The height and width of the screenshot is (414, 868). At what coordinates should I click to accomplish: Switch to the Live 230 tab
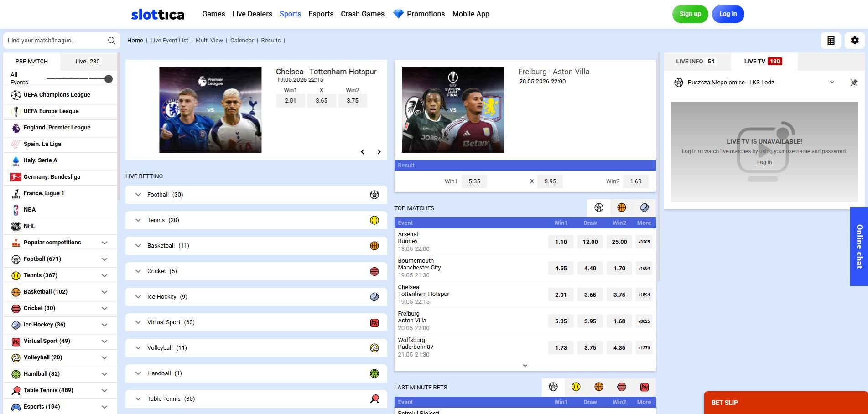tap(88, 62)
